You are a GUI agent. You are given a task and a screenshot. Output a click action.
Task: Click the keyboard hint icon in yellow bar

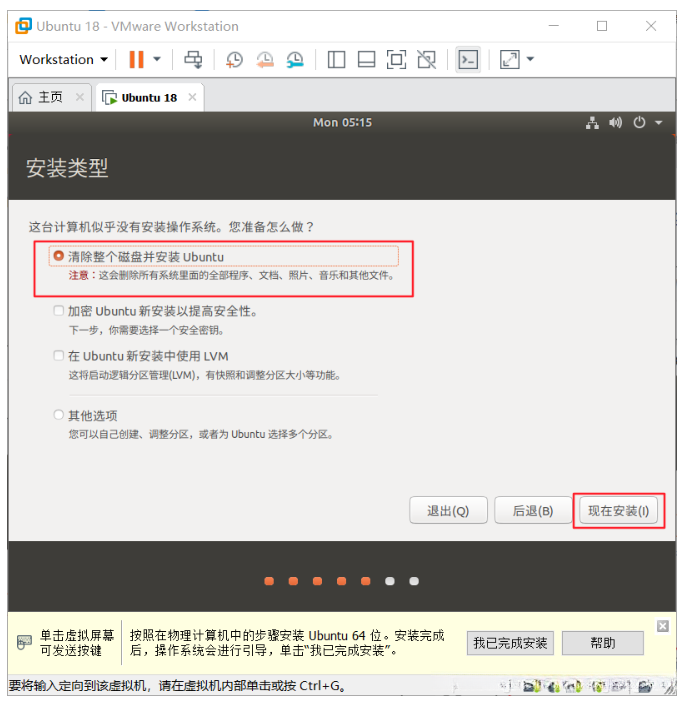point(24,642)
